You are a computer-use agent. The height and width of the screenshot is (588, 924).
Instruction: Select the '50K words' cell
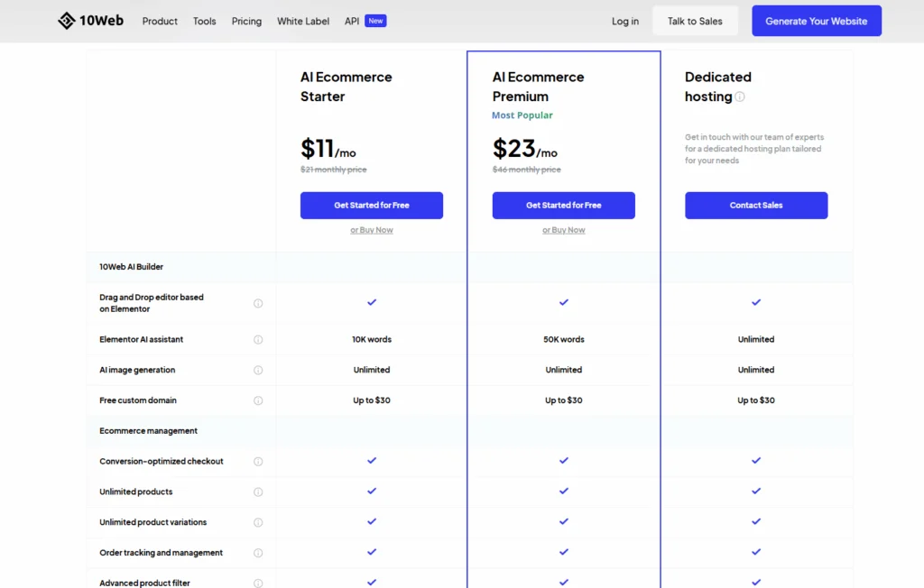coord(564,339)
